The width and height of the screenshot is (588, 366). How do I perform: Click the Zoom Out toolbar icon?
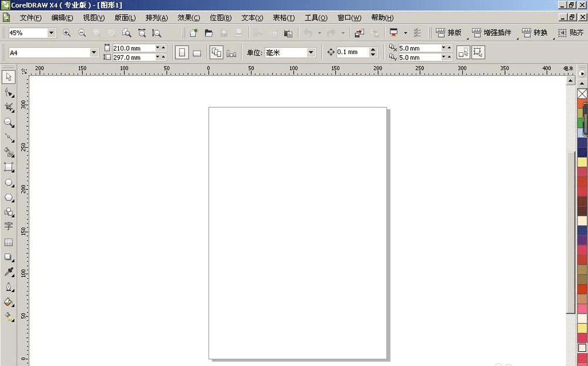82,33
